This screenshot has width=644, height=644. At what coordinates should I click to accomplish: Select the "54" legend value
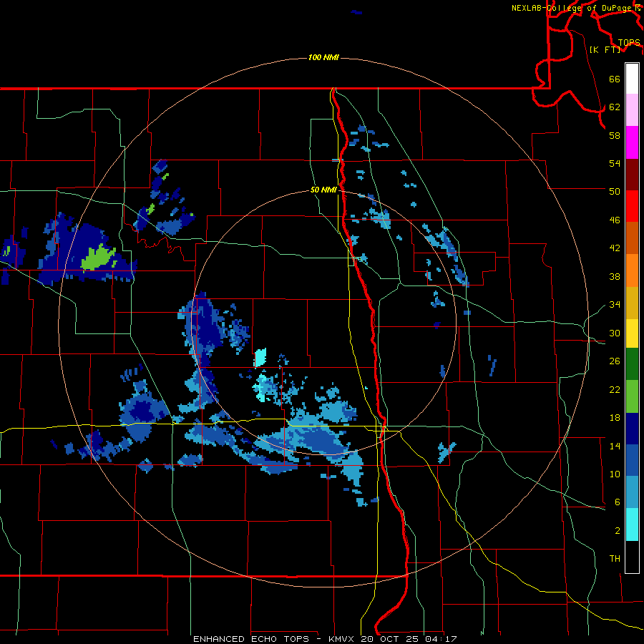(x=615, y=163)
